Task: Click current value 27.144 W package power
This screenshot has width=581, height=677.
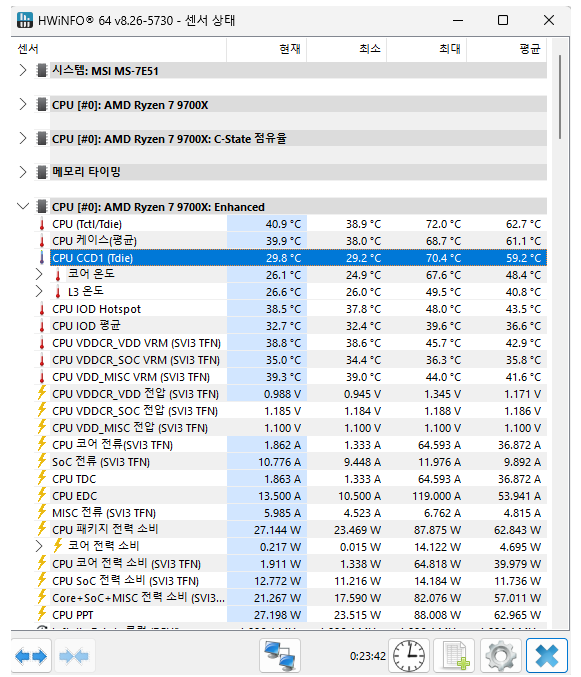Action: [x=277, y=530]
